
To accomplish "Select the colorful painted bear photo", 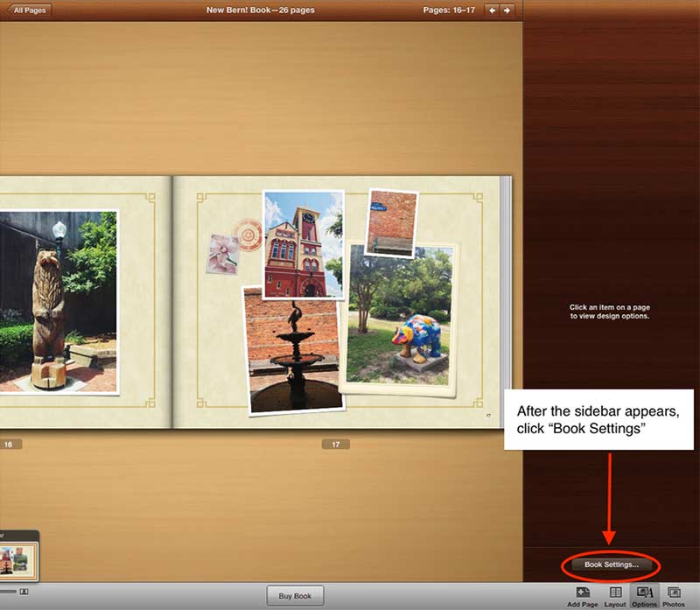I will (401, 315).
